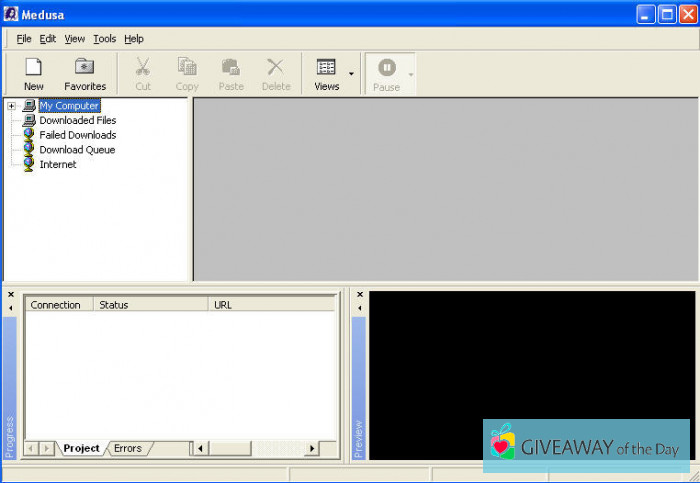Expand the My Computer tree node

point(11,106)
